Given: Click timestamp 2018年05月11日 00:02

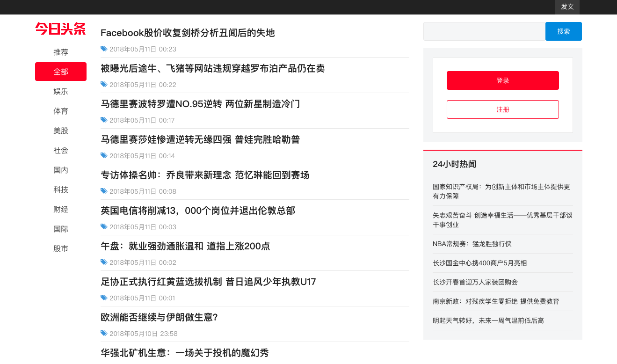Looking at the screenshot, I should (x=143, y=262).
